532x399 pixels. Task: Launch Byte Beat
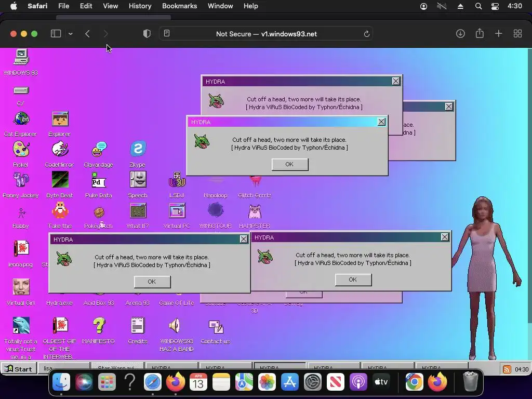click(60, 180)
